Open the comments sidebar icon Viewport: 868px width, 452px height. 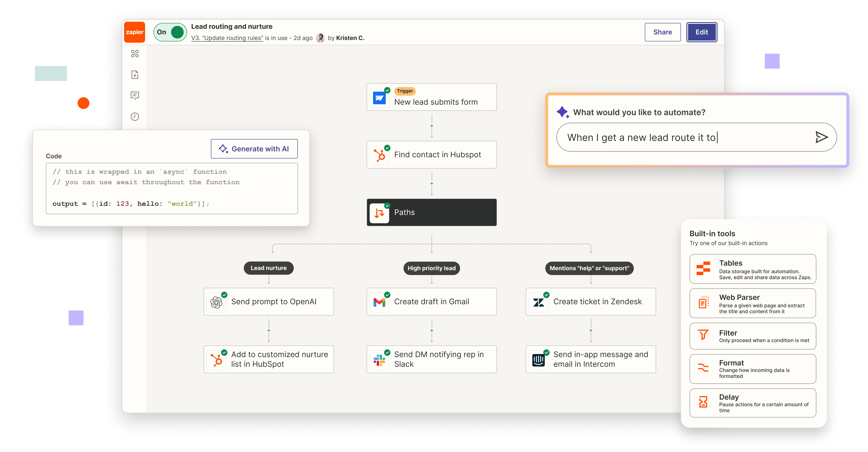(x=135, y=95)
